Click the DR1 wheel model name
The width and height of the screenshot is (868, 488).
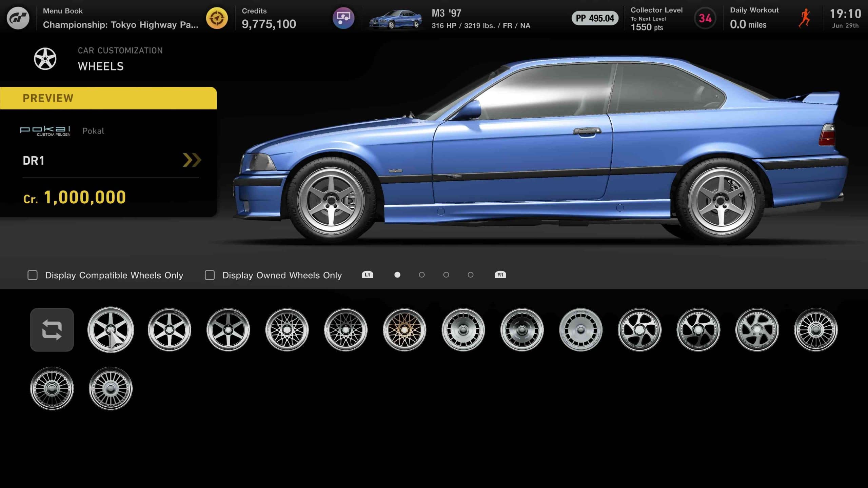click(34, 161)
